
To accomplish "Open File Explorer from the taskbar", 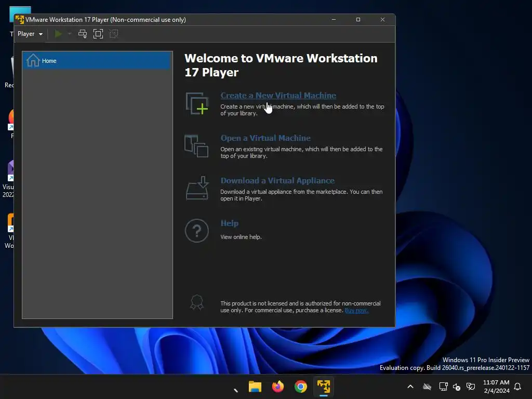I will [x=255, y=387].
